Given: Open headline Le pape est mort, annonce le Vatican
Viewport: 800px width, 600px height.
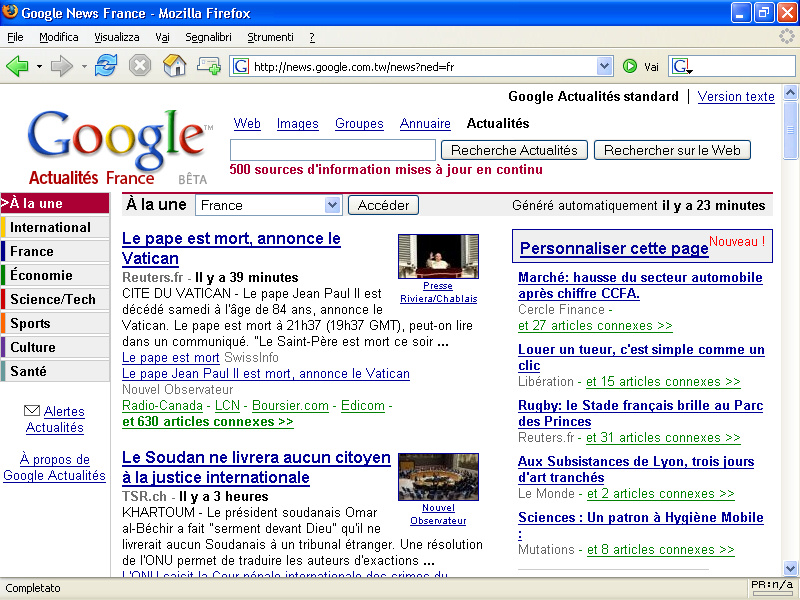Looking at the screenshot, I should click(231, 248).
